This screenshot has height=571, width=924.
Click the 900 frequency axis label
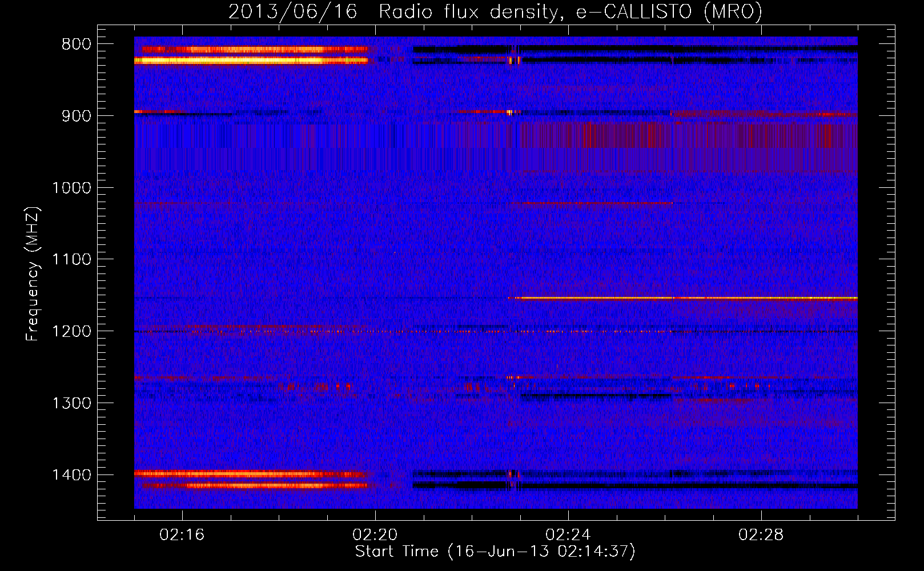click(x=77, y=116)
